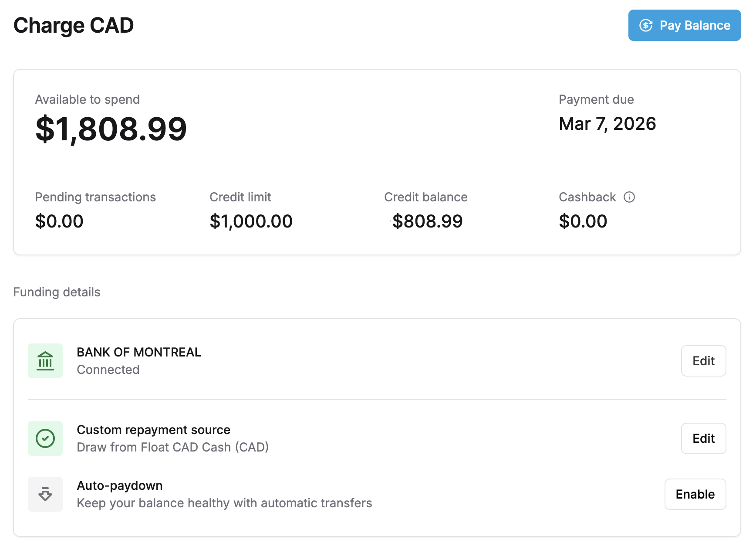Edit the Bank of Montreal connection
Viewport: 756px width, 550px height.
click(x=703, y=361)
